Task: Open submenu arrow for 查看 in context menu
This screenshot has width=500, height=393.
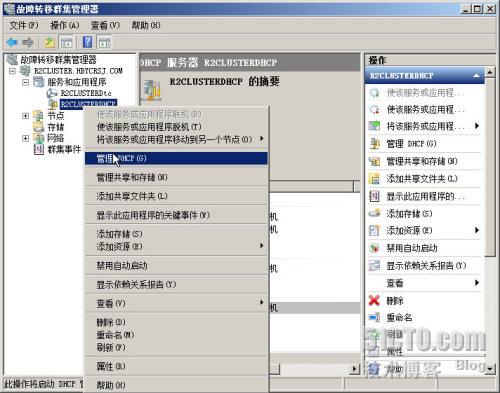Action: tap(262, 302)
